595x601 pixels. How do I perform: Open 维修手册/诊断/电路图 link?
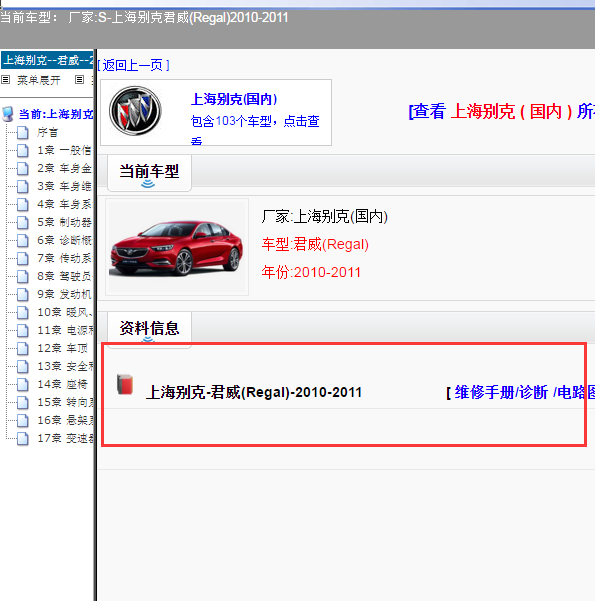point(524,392)
